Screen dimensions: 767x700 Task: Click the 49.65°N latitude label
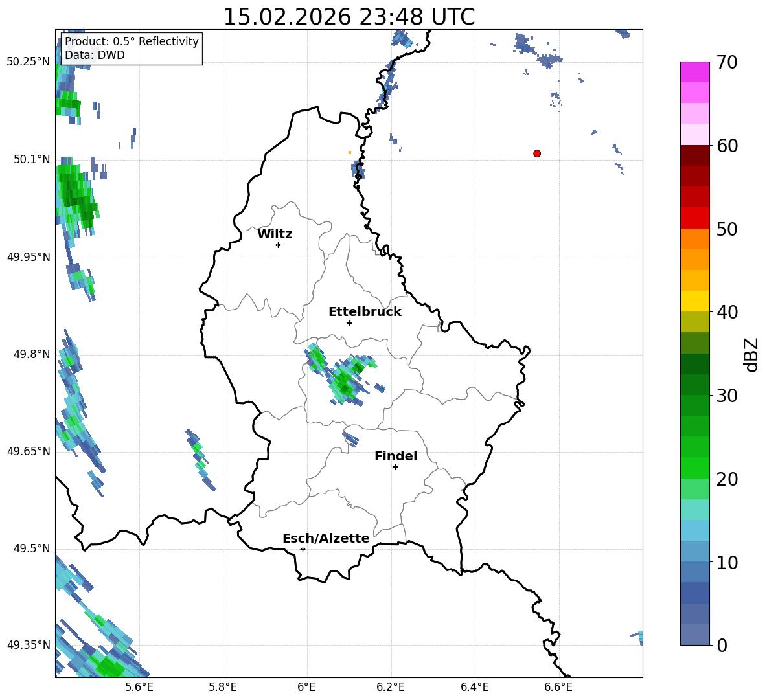29,451
